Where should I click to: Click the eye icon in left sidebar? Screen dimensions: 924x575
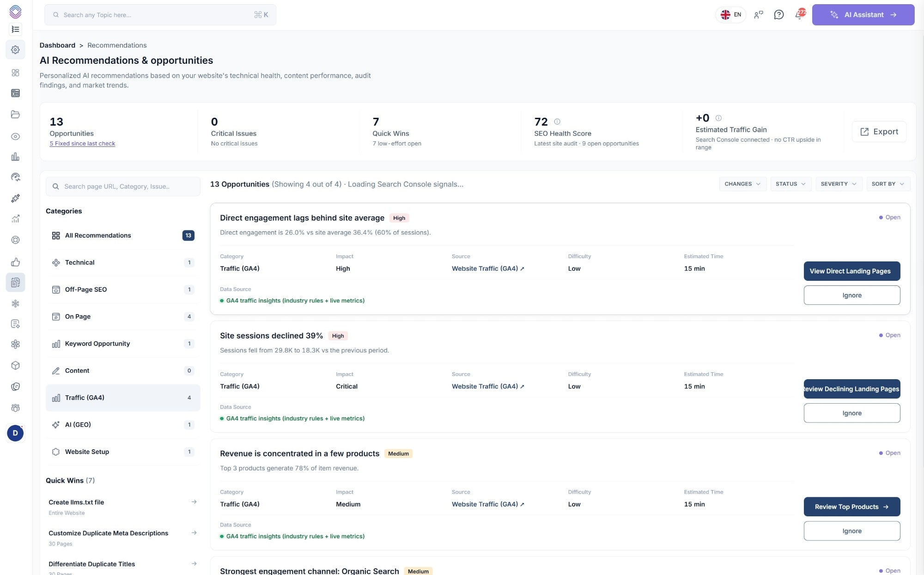point(15,137)
